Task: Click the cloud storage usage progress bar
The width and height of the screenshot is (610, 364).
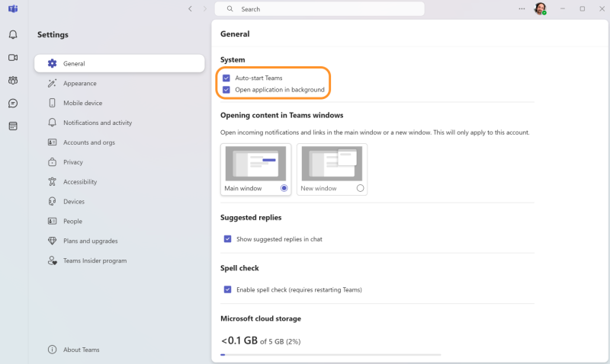Action: pos(331,355)
